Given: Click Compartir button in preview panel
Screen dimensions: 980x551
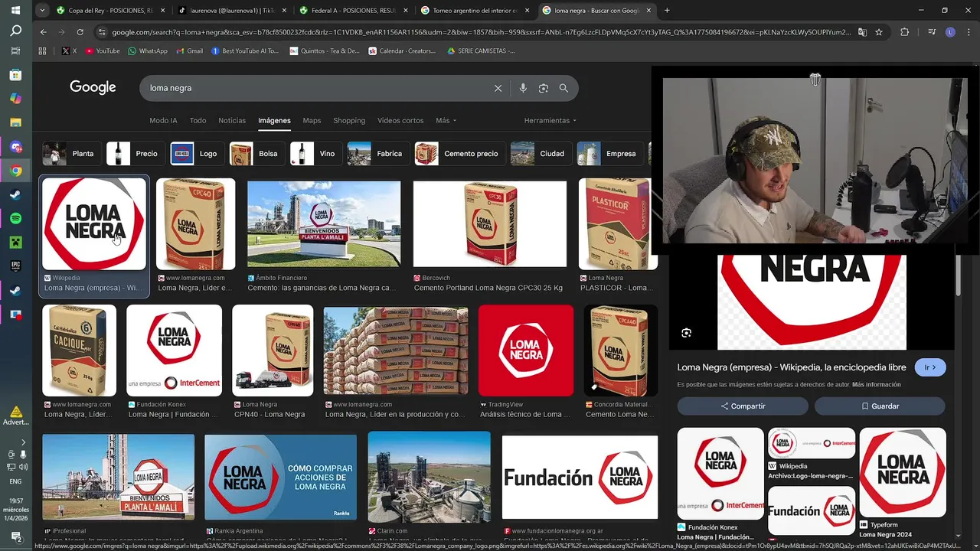Looking at the screenshot, I should [743, 406].
